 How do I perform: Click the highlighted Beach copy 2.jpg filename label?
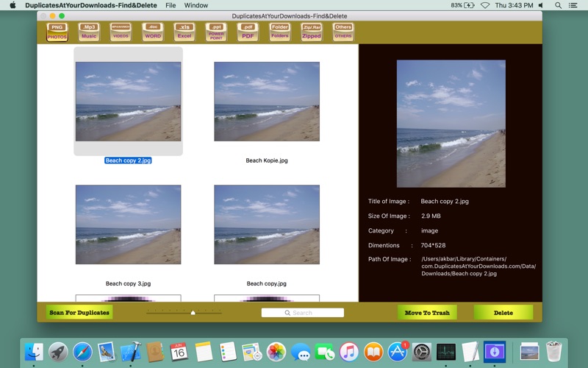[x=128, y=160]
